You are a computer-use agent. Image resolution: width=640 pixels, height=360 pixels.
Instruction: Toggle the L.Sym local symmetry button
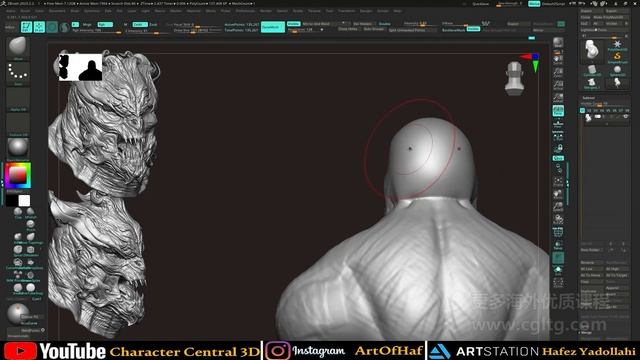pos(558,136)
